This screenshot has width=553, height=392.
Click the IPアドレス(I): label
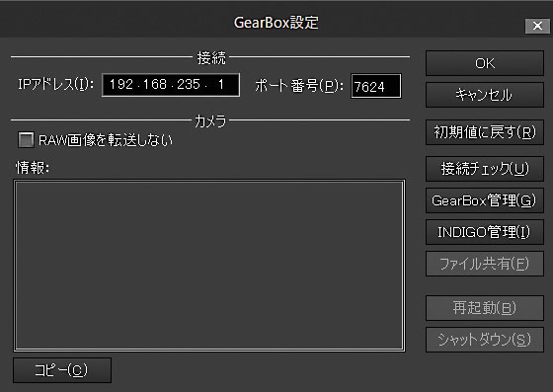[55, 85]
